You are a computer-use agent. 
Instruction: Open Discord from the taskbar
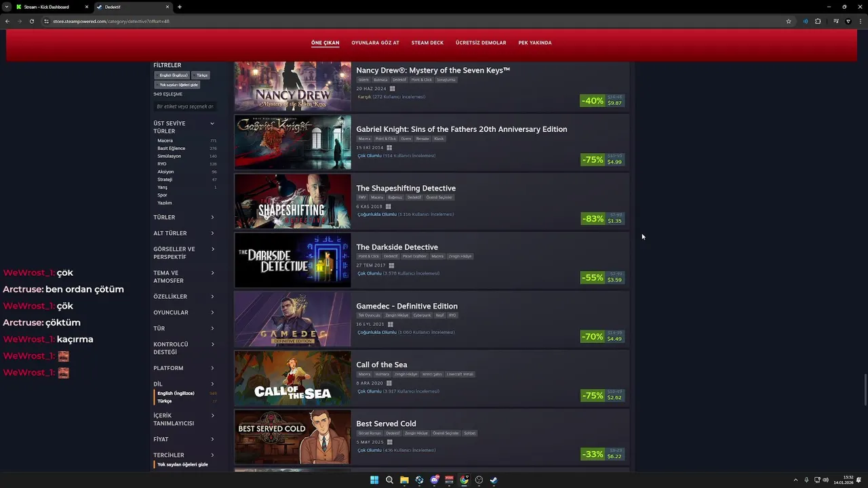click(x=434, y=480)
